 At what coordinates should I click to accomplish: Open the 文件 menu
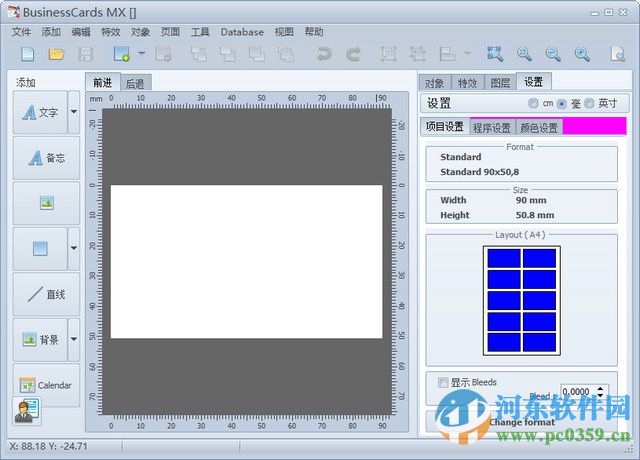(21, 32)
